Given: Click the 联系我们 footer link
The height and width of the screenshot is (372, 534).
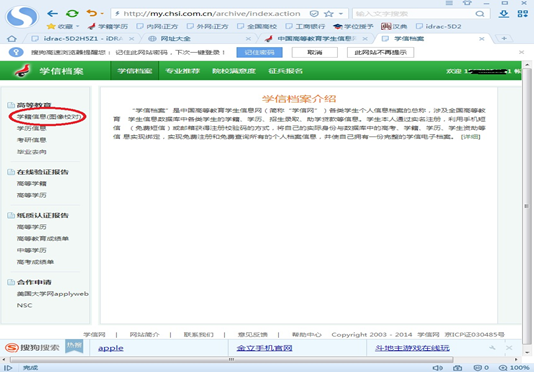Looking at the screenshot, I should coord(199,335).
